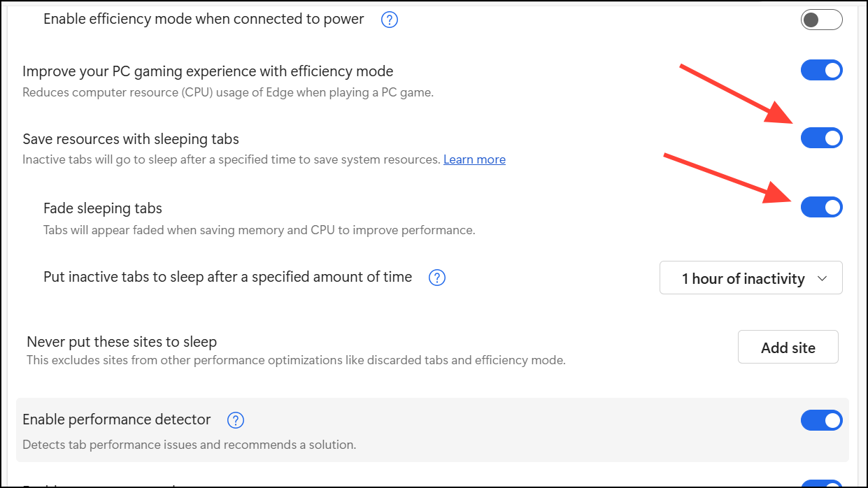Click the "Never put these sites to sleep" heading

122,342
